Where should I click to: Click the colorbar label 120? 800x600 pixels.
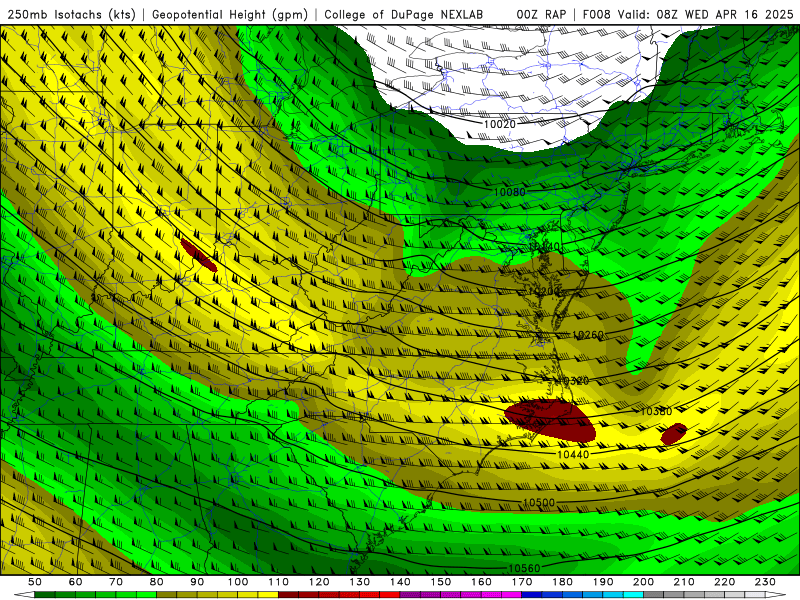point(319,582)
